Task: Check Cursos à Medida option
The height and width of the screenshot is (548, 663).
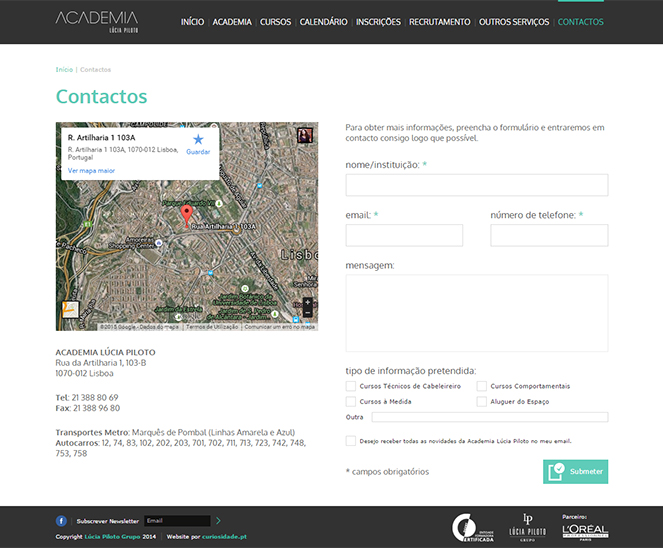Action: tap(351, 401)
